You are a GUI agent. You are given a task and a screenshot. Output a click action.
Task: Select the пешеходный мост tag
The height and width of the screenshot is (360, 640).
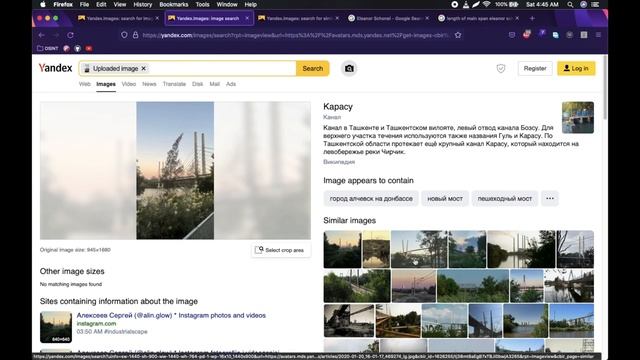[x=504, y=199]
